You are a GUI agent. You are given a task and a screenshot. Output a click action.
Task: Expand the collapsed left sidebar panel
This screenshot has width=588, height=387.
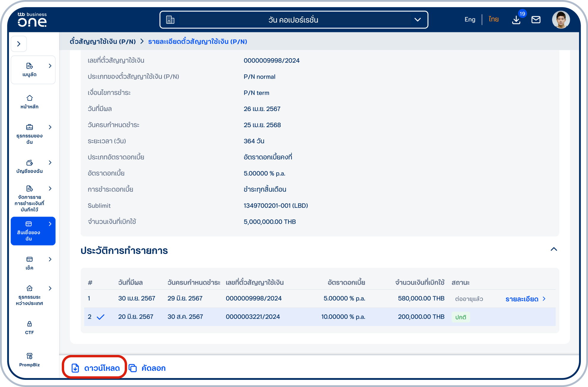click(19, 44)
